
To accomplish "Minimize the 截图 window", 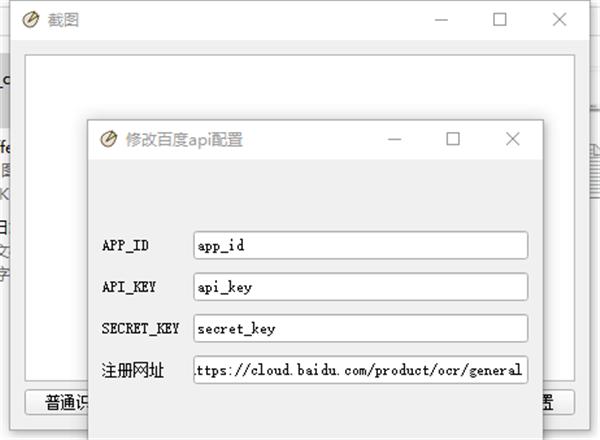I will [441, 20].
